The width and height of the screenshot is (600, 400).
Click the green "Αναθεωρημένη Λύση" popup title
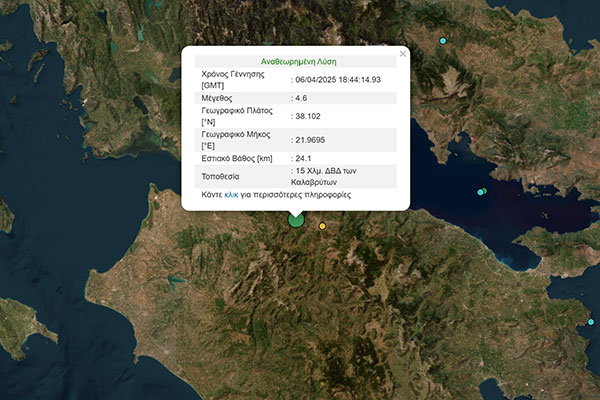click(x=295, y=61)
